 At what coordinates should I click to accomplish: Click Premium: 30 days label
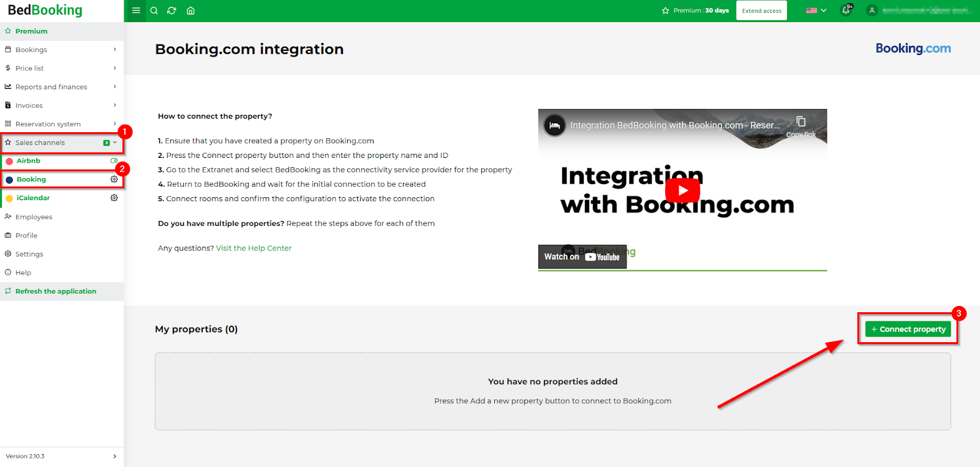(x=701, y=10)
